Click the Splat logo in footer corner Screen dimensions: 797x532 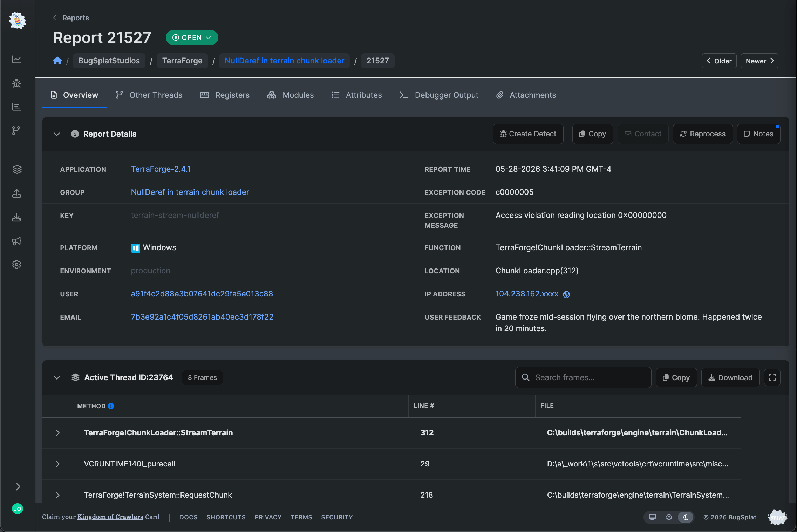777,517
